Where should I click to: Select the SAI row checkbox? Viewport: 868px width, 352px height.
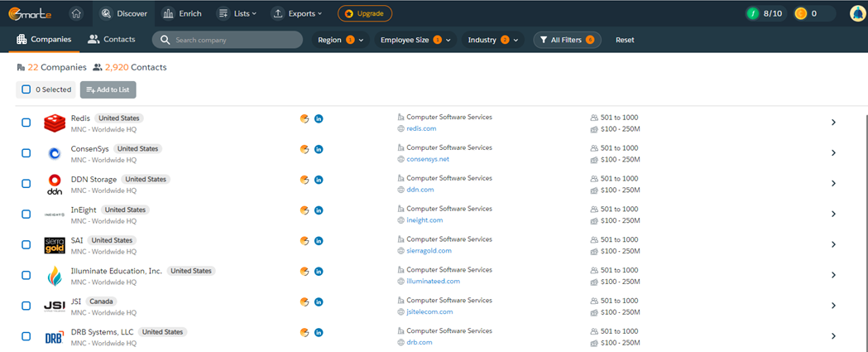26,244
